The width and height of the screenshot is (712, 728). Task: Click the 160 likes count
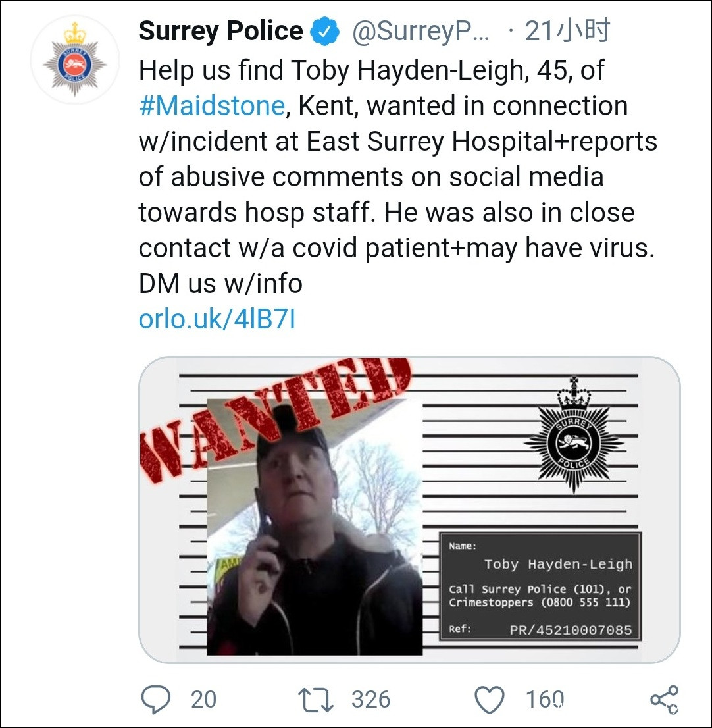point(545,699)
